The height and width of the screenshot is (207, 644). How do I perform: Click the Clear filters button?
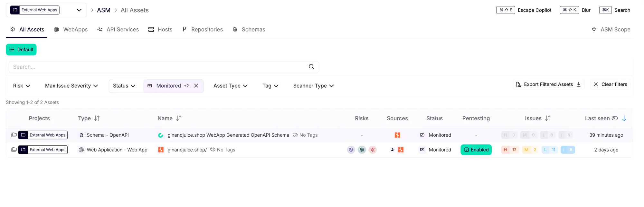(610, 84)
